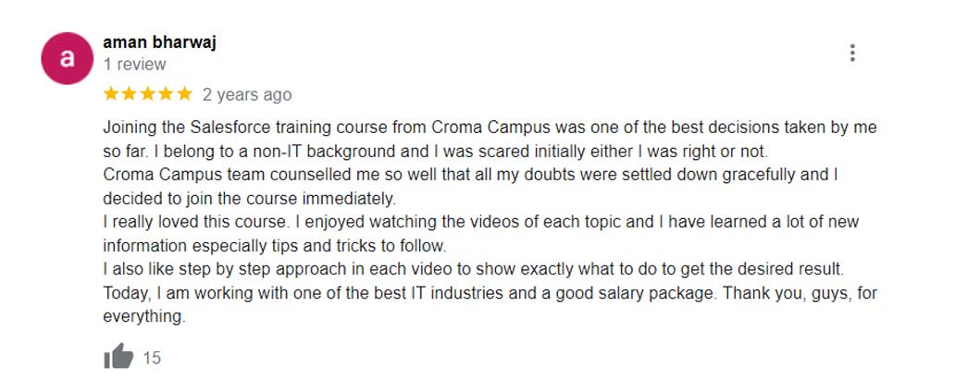Click the '1 review' text

click(135, 65)
